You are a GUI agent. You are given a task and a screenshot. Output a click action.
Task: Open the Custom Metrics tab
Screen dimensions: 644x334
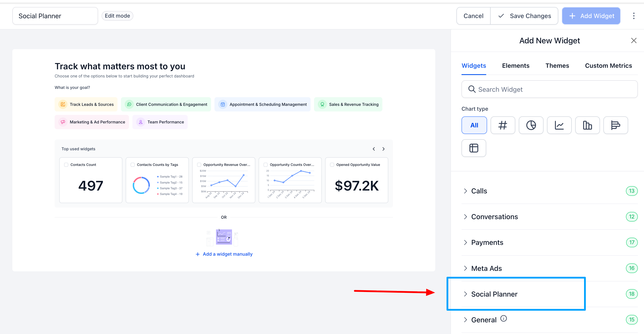point(608,66)
